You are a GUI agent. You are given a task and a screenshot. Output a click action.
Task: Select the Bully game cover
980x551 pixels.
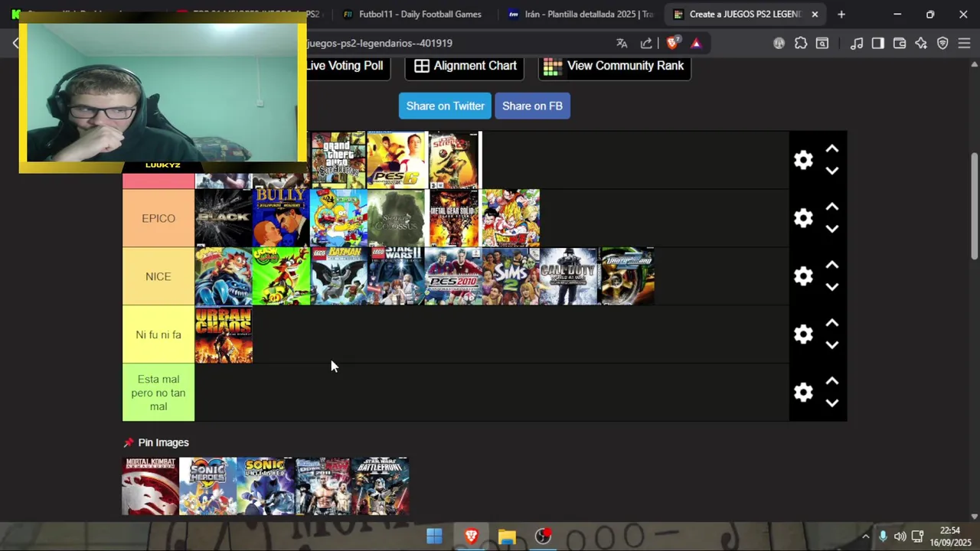[x=281, y=218]
